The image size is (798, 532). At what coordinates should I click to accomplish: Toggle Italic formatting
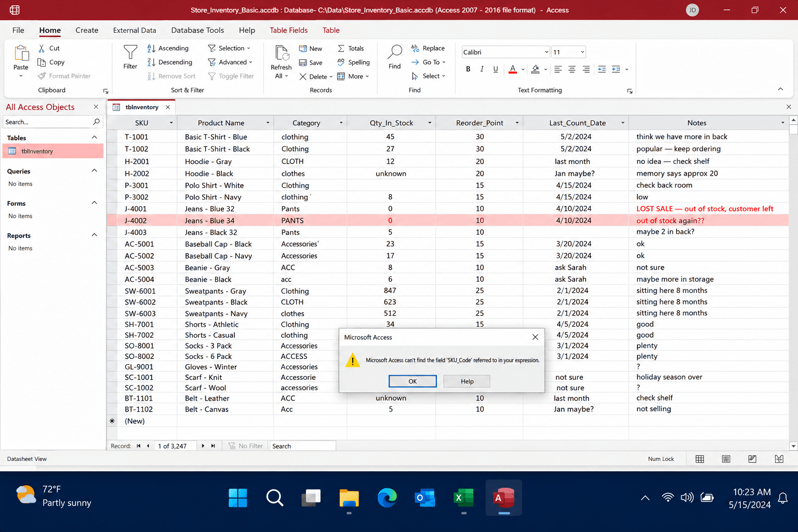pyautogui.click(x=482, y=69)
